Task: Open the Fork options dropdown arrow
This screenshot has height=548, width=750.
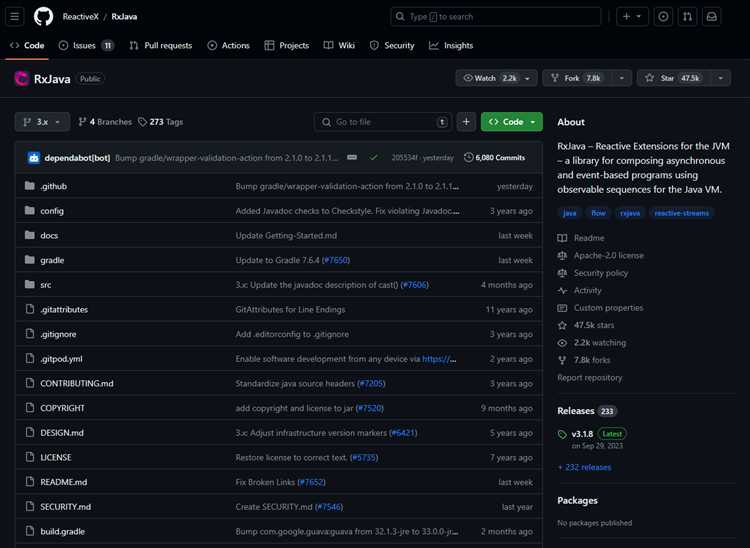Action: tap(622, 78)
